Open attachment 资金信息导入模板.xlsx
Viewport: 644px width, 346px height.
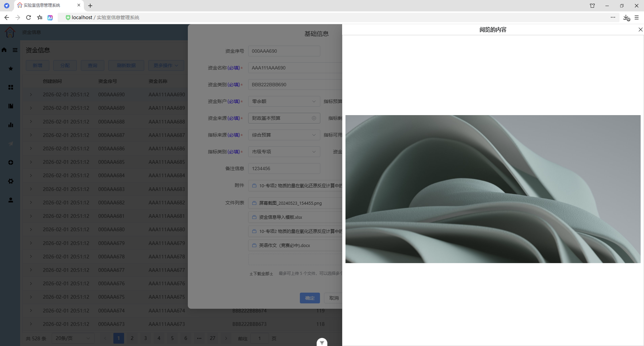280,217
